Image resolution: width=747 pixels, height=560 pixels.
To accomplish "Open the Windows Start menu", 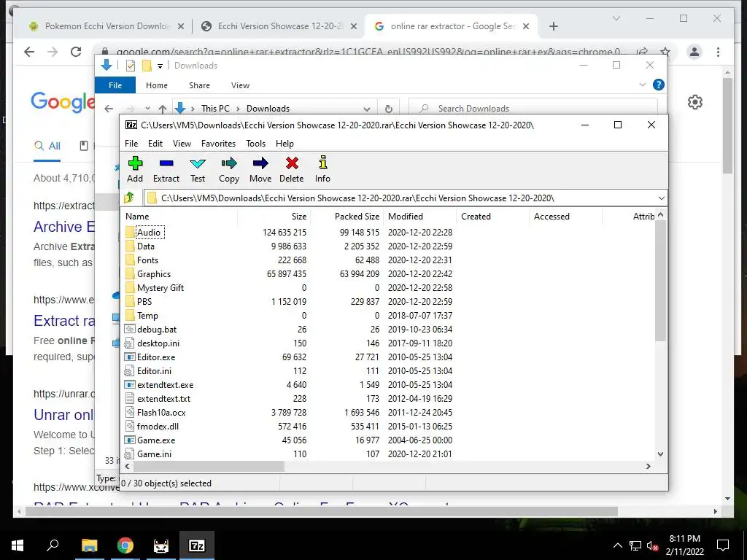I will point(18,545).
